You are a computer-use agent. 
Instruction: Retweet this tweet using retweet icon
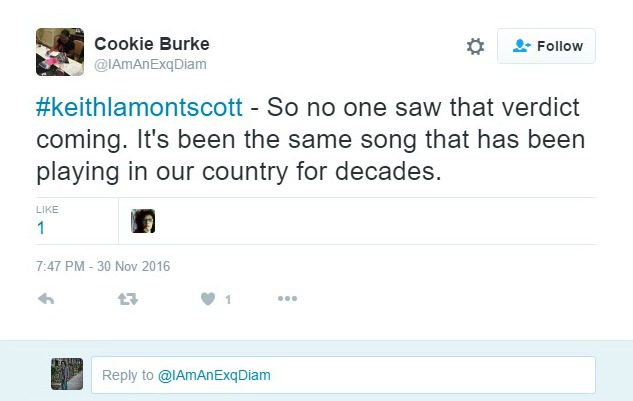pos(127,299)
